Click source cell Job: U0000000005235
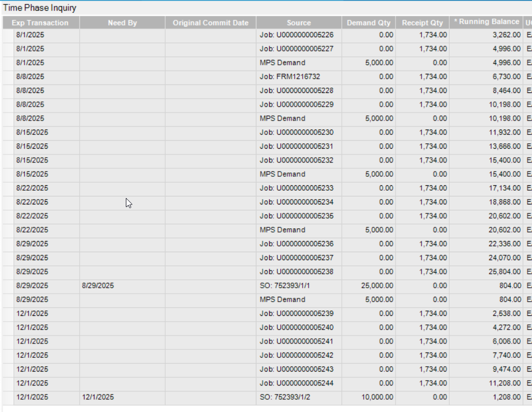532x412 pixels. tap(299, 216)
